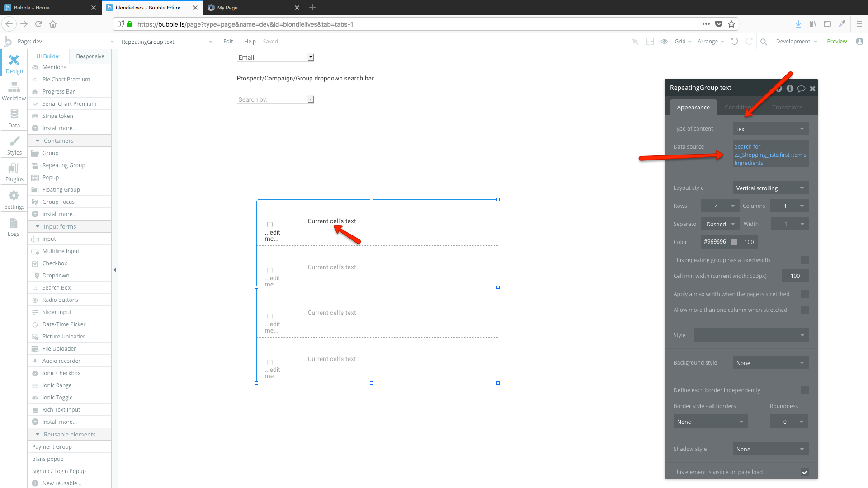Click the undo arrow icon

point(735,41)
